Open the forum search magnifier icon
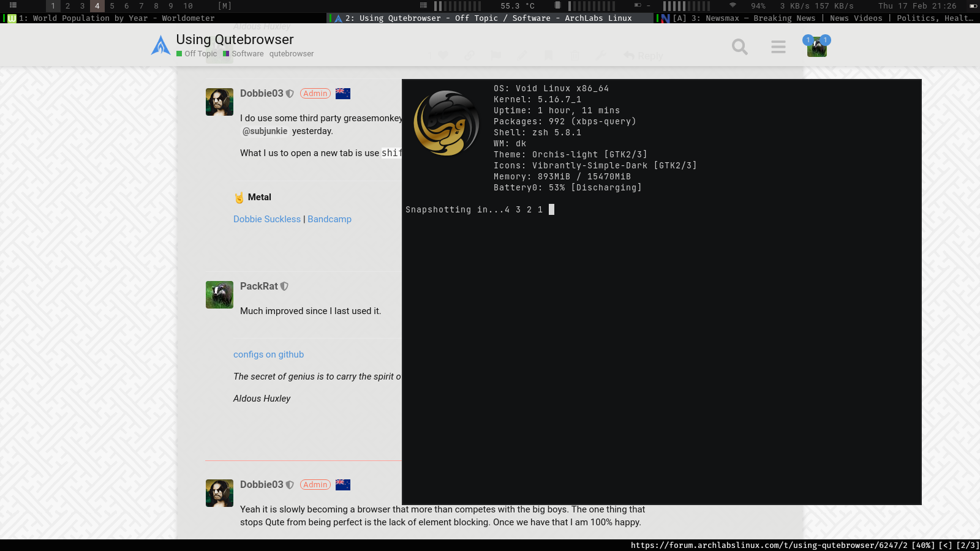This screenshot has width=980, height=551. [x=740, y=47]
